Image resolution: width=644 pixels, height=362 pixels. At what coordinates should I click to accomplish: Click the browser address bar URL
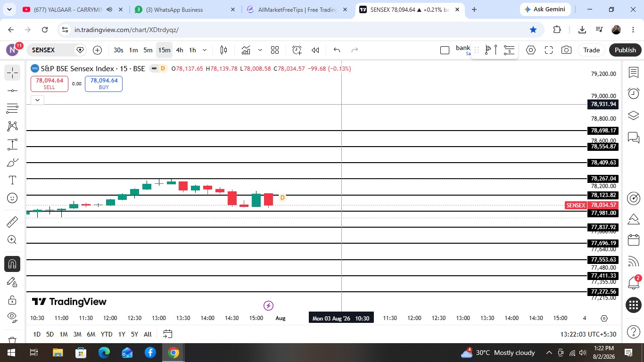pos(126,30)
